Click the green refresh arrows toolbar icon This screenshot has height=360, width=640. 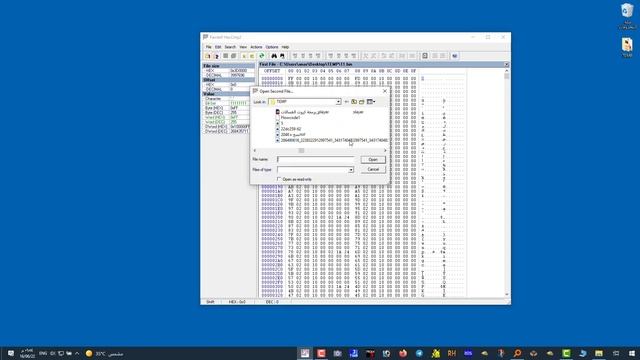point(262,56)
